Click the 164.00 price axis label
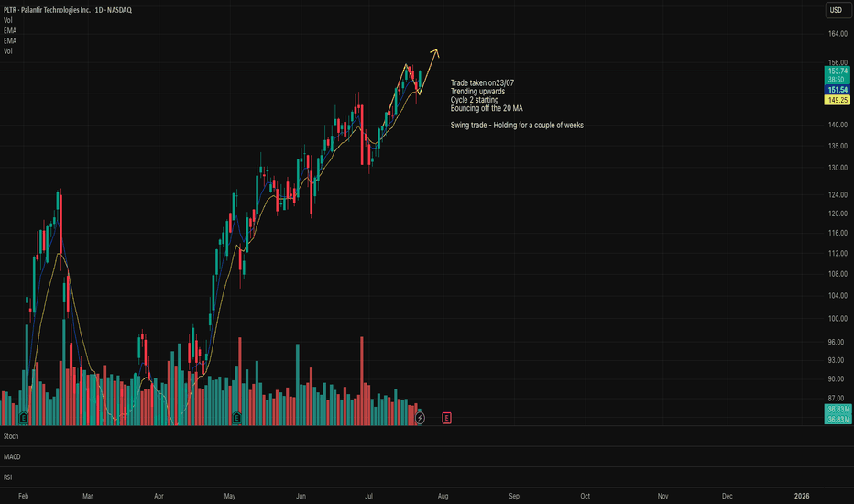Viewport: 854px width, 504px height. tap(838, 34)
